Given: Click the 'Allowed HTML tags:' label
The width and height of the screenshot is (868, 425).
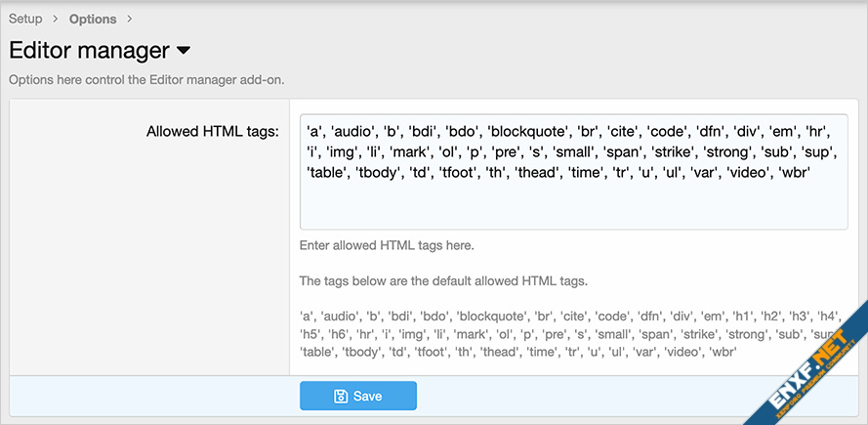Looking at the screenshot, I should point(213,130).
